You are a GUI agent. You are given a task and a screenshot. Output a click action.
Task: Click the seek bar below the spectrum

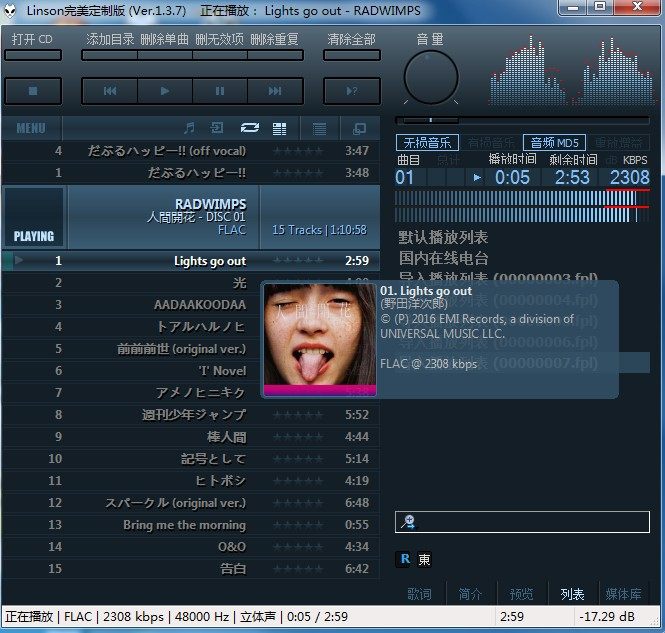pos(522,120)
